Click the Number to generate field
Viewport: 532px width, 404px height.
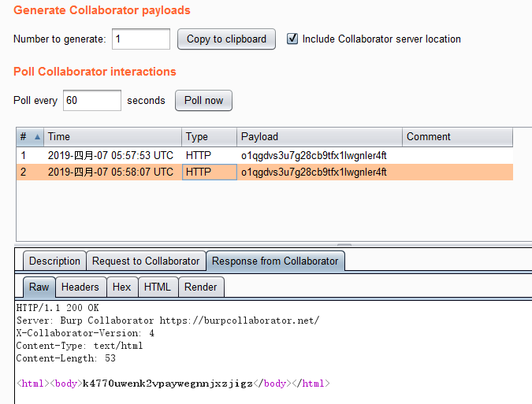click(141, 39)
